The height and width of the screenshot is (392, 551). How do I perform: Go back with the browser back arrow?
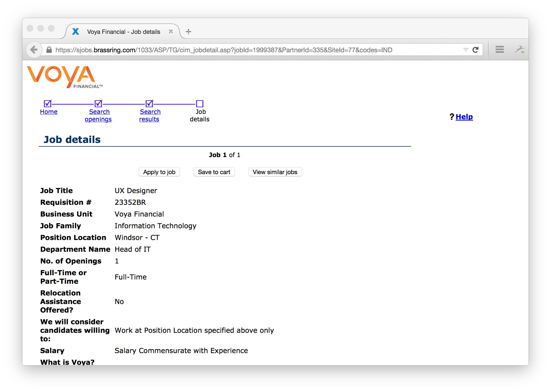pos(34,50)
